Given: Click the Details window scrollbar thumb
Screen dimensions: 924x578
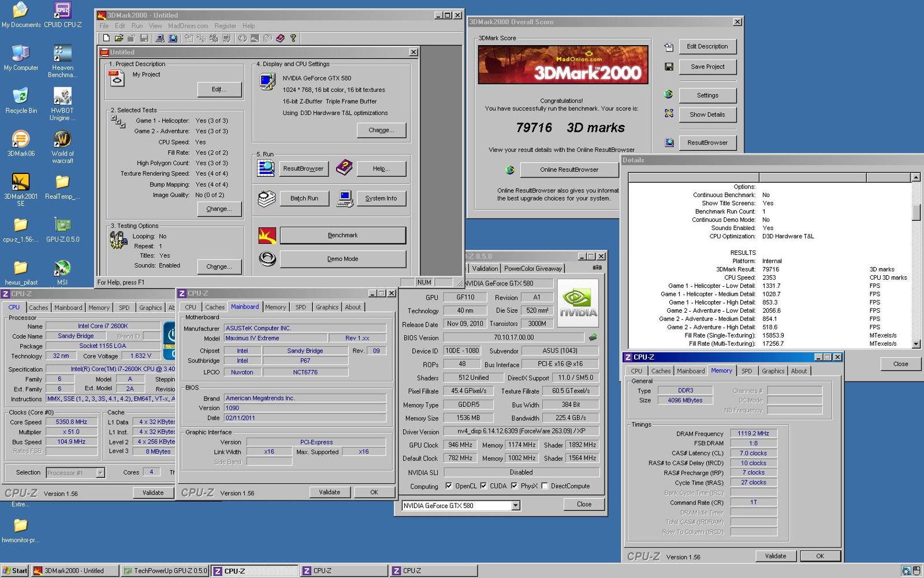Looking at the screenshot, I should point(916,212).
